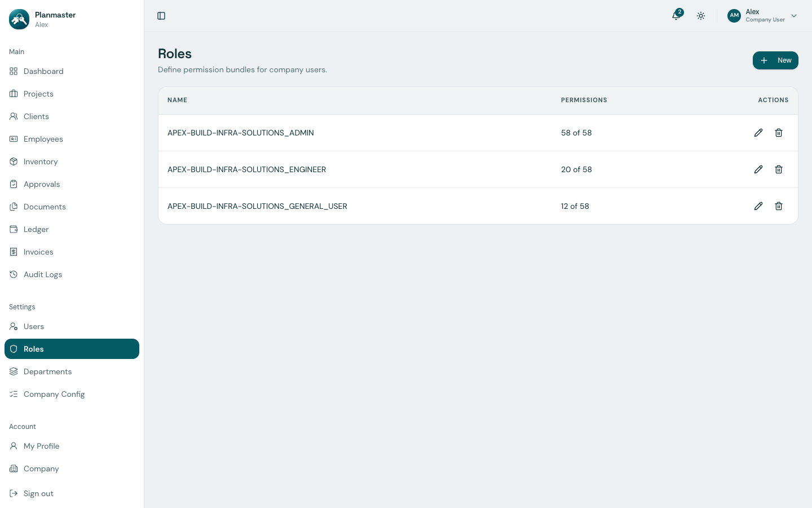Go to My Profile
This screenshot has width=812, height=508.
point(72,446)
